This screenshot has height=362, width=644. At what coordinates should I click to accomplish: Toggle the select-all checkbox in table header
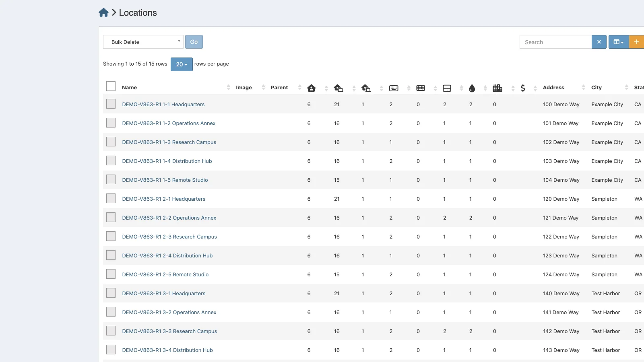tap(111, 86)
